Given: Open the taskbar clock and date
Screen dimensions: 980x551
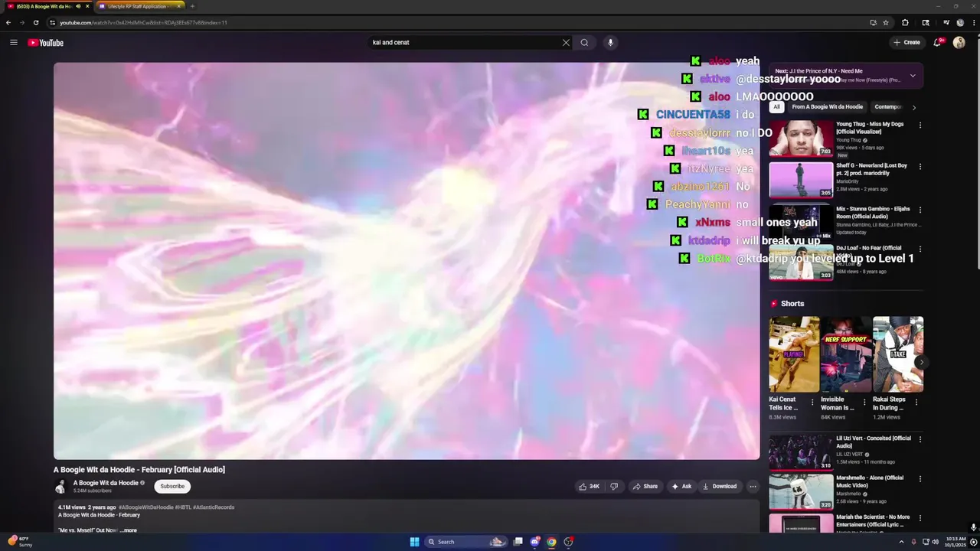Looking at the screenshot, I should tap(955, 542).
